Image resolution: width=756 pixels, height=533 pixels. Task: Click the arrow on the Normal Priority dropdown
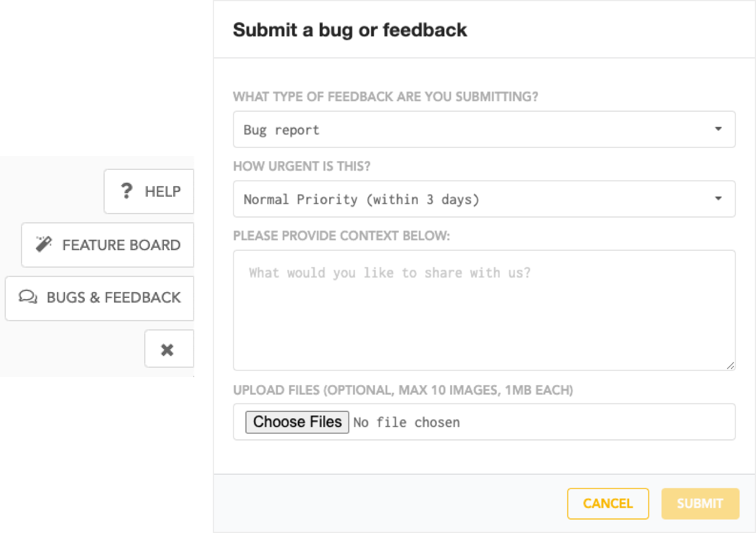718,199
